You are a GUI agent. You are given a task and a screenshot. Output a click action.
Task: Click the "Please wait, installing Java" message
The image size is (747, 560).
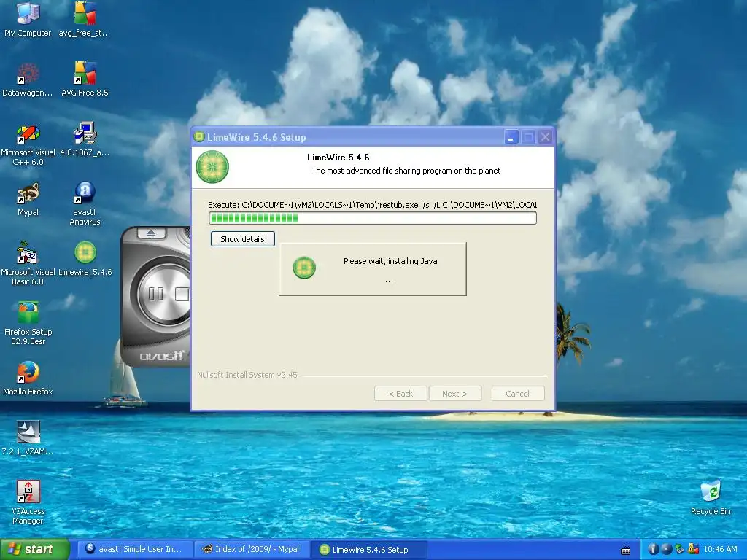[x=390, y=261]
